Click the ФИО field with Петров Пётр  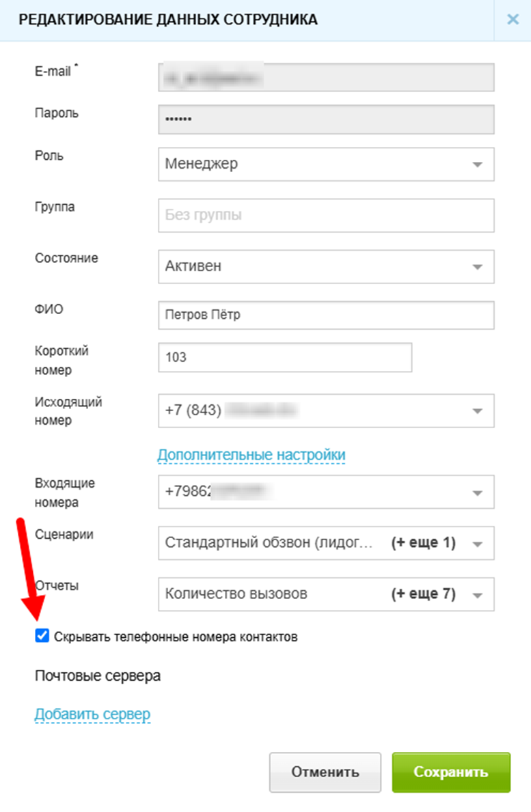[x=325, y=316]
